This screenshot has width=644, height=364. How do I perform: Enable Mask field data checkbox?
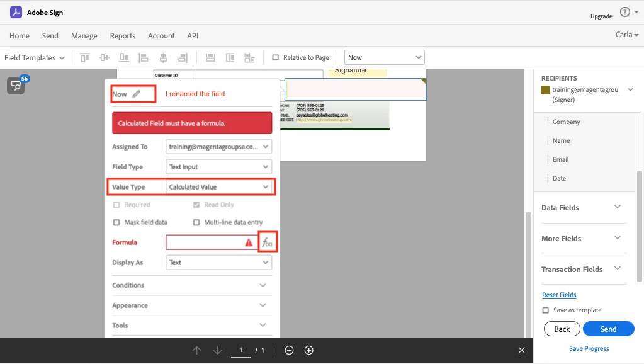click(116, 222)
